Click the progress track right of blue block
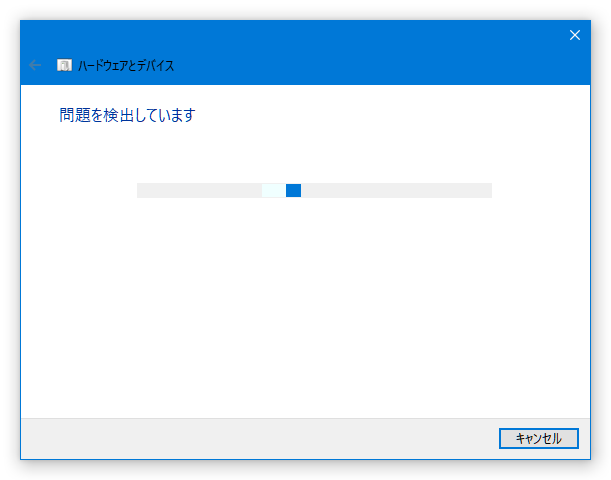This screenshot has height=480, width=611. 396,191
